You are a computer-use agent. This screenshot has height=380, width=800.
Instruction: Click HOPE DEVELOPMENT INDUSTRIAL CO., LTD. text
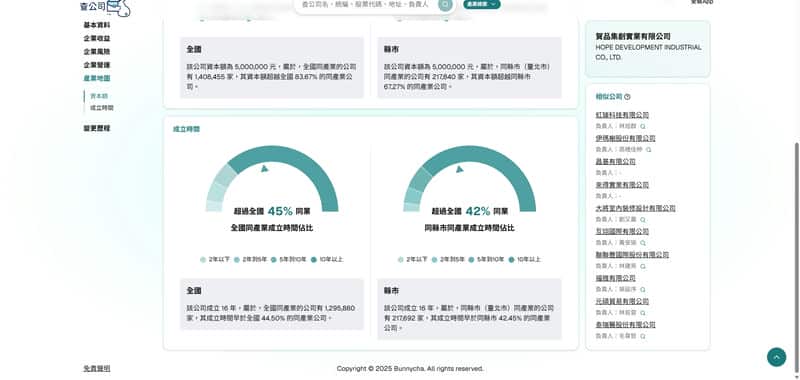648,52
